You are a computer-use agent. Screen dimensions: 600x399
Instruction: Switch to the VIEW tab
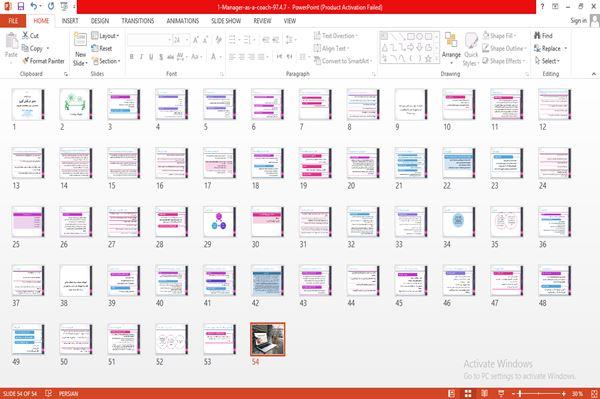point(290,21)
